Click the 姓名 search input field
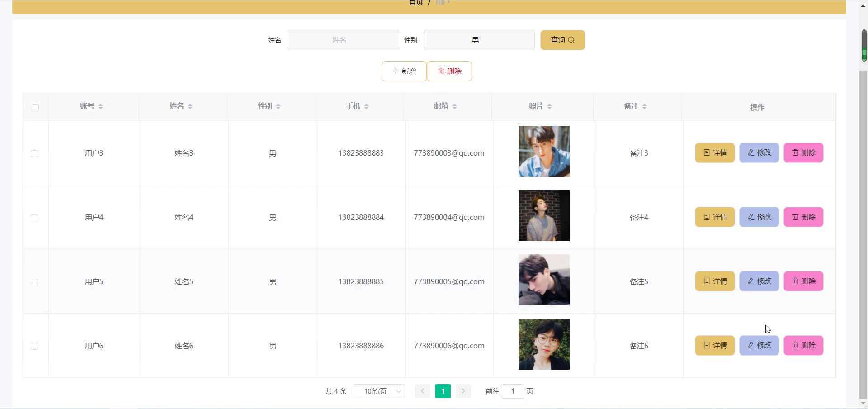The height and width of the screenshot is (409, 868). click(343, 40)
